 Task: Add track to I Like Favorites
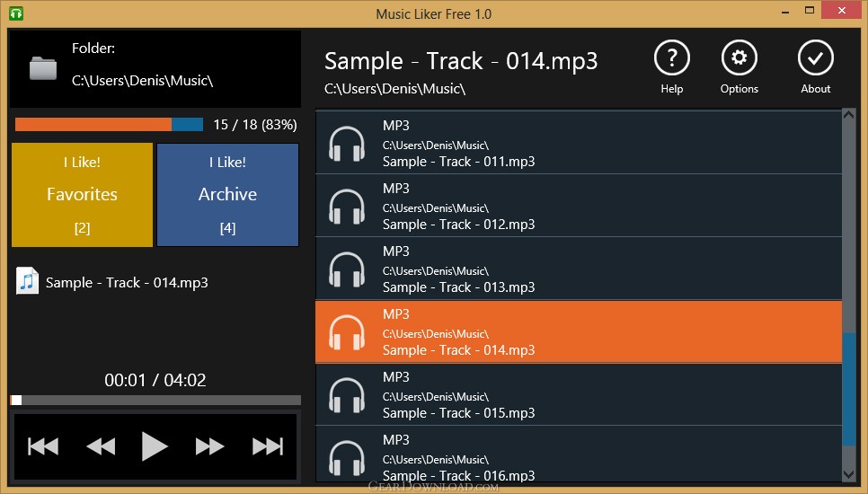tap(82, 195)
